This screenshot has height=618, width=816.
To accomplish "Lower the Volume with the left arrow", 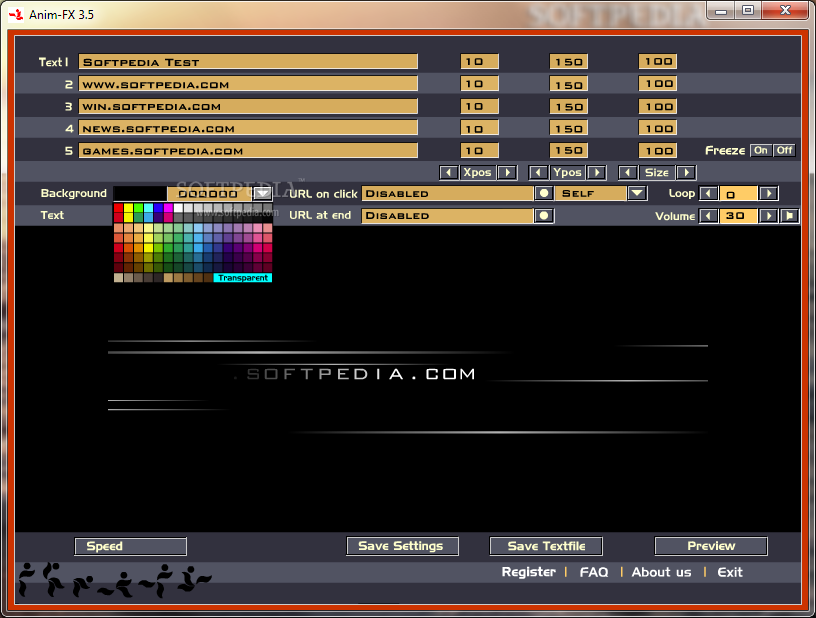I will pos(708,215).
